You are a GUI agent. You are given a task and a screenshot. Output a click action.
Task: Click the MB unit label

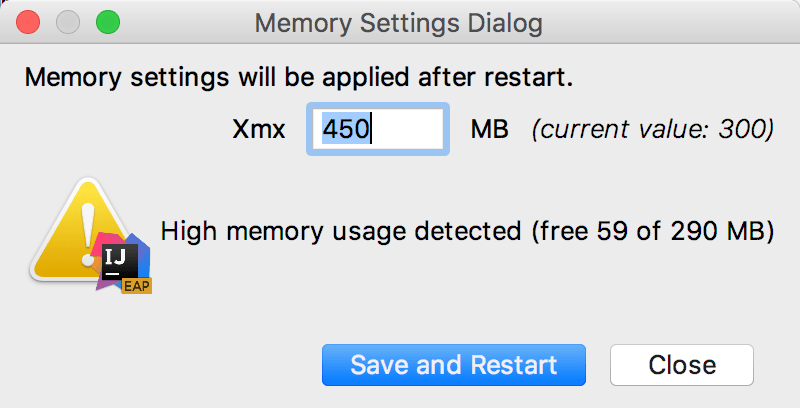click(490, 129)
